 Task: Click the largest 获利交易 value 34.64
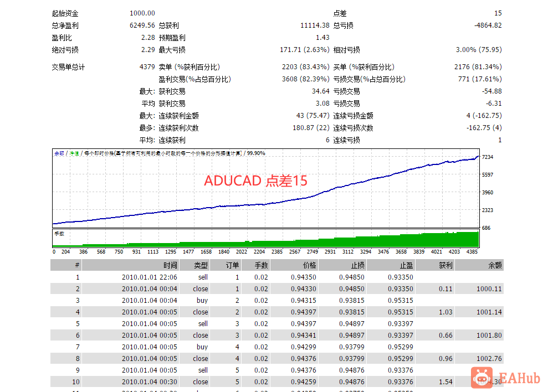click(321, 91)
